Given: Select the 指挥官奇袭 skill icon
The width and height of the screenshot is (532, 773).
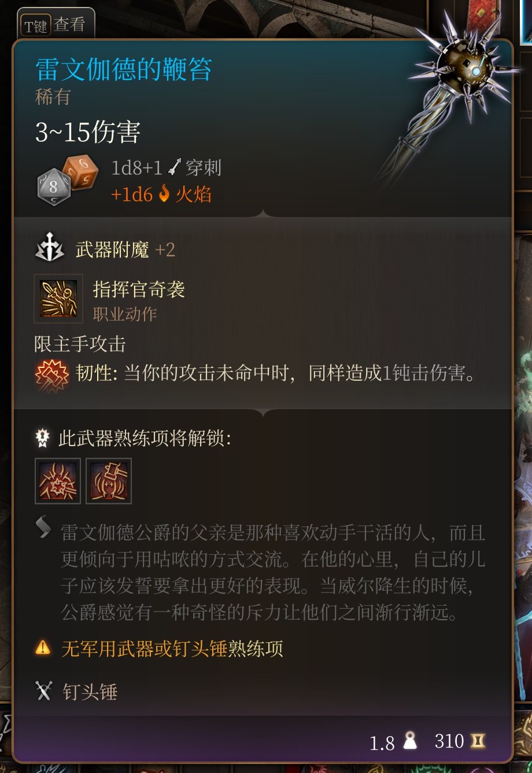Looking at the screenshot, I should pyautogui.click(x=58, y=299).
